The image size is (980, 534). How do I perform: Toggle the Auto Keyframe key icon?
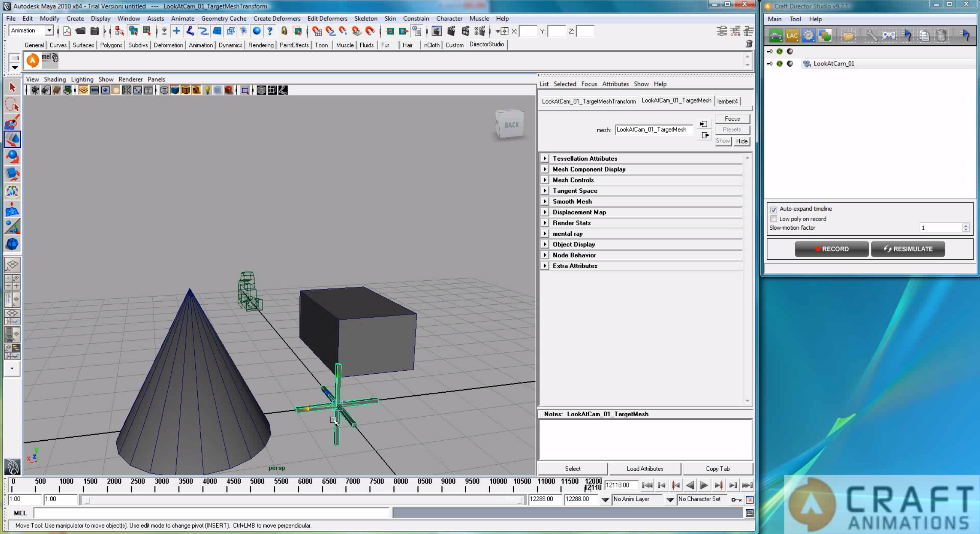pos(736,499)
